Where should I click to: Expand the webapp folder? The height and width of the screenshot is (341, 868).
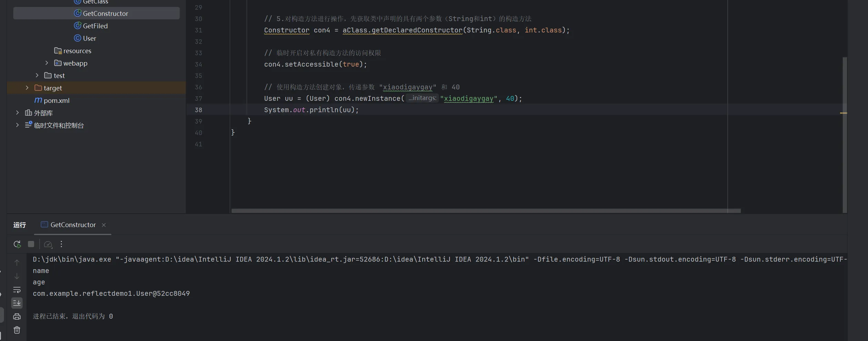coord(47,63)
